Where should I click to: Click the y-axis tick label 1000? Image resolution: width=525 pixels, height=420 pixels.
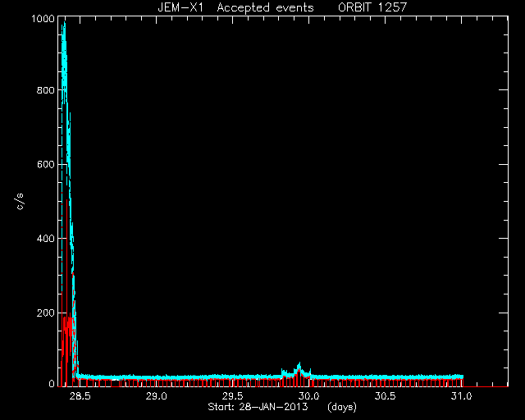pyautogui.click(x=43, y=18)
